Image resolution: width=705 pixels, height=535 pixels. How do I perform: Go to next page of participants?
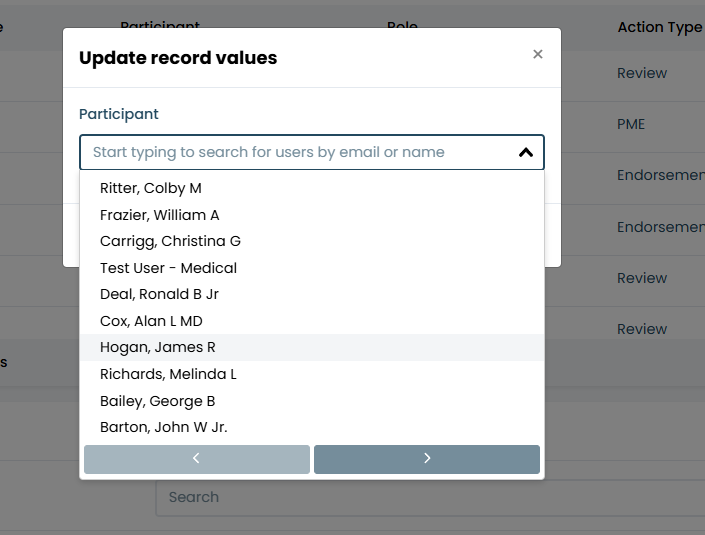pyautogui.click(x=427, y=459)
